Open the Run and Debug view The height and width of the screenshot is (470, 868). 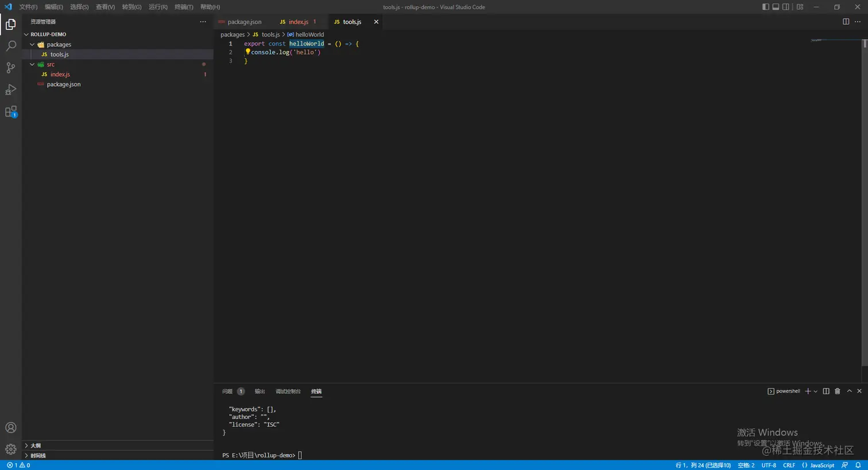click(10, 90)
